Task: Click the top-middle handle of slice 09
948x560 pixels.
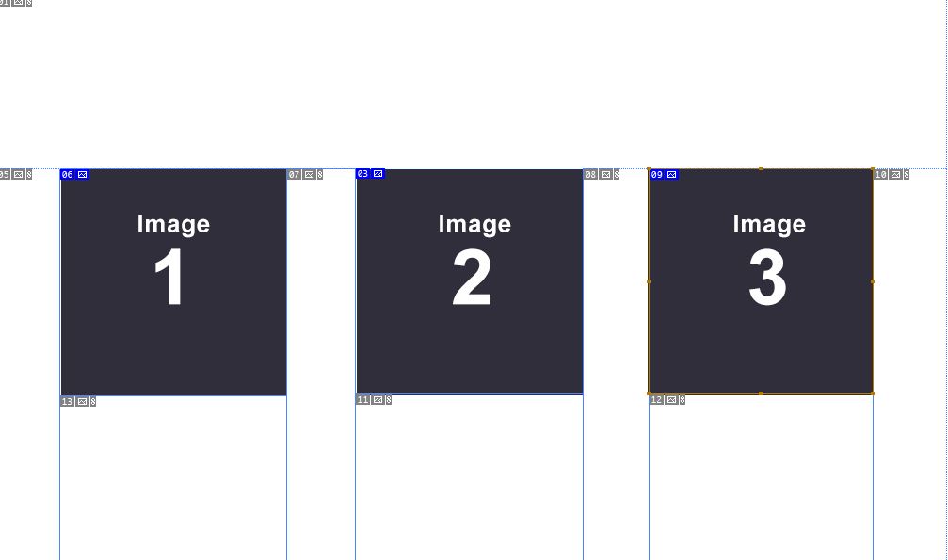Action: [761, 168]
